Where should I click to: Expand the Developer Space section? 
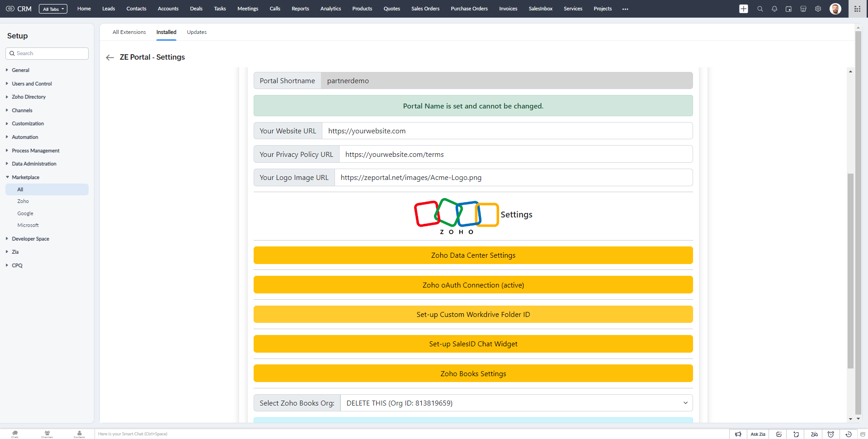pyautogui.click(x=30, y=239)
